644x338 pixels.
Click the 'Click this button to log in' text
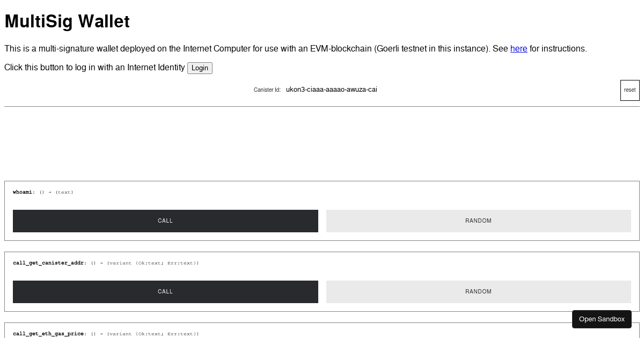click(94, 68)
